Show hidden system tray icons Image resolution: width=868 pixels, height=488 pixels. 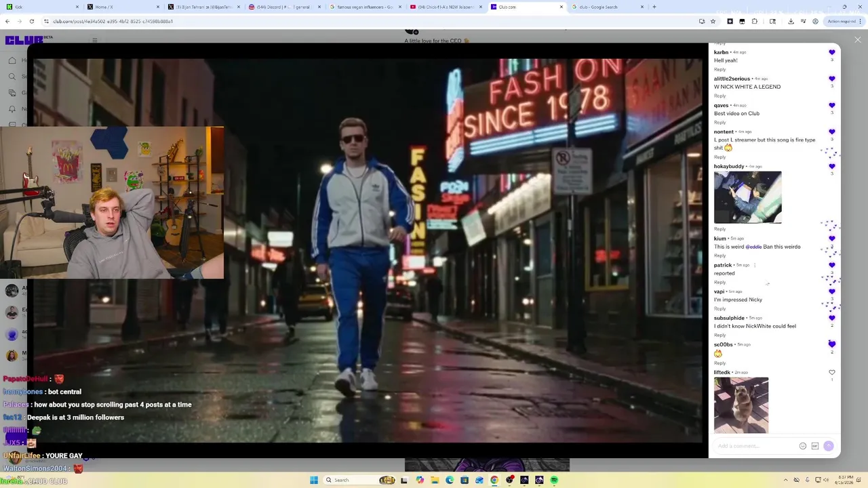pyautogui.click(x=786, y=480)
